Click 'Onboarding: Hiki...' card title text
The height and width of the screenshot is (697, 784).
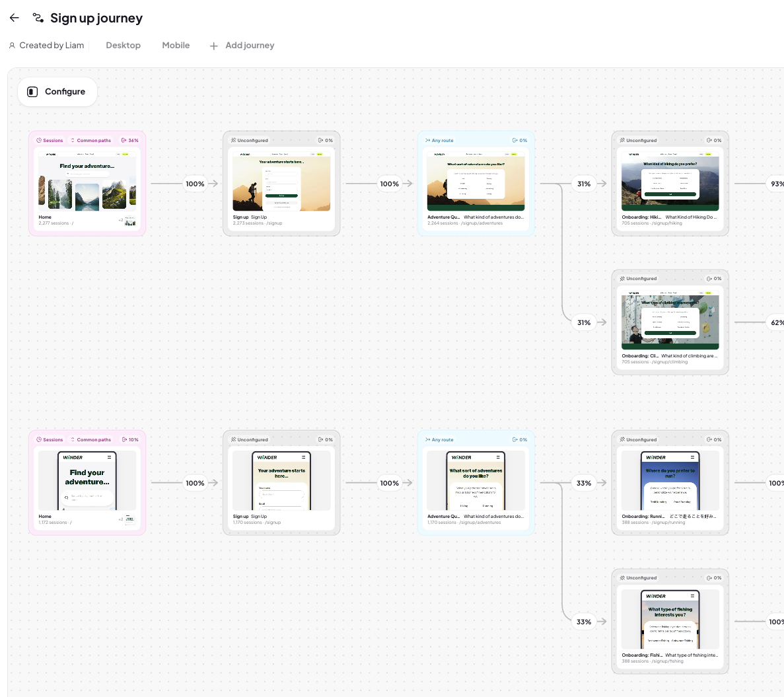click(x=641, y=217)
